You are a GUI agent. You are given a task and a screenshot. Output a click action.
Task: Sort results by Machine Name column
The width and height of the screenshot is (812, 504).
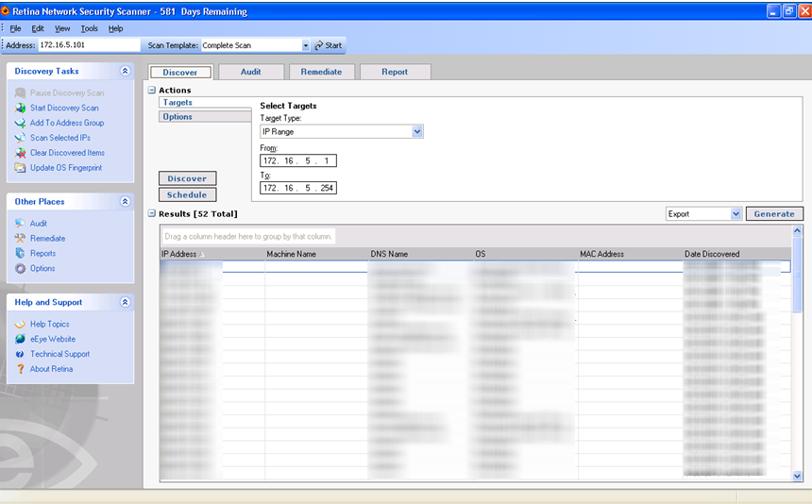316,254
